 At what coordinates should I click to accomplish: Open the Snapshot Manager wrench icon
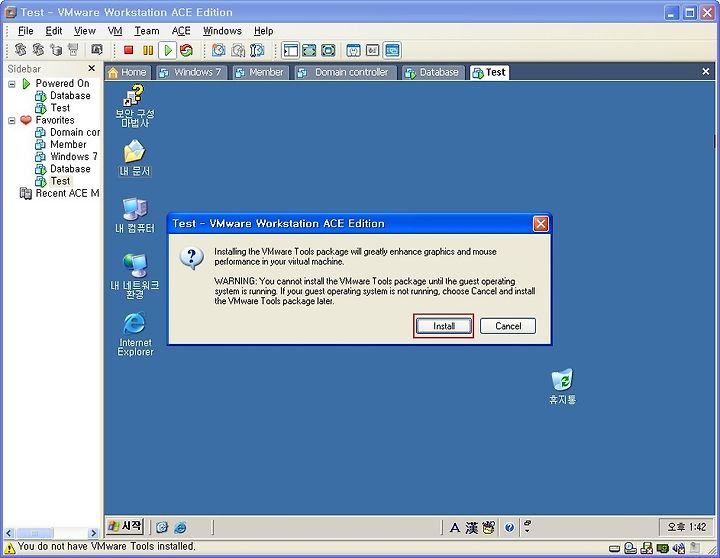point(257,50)
